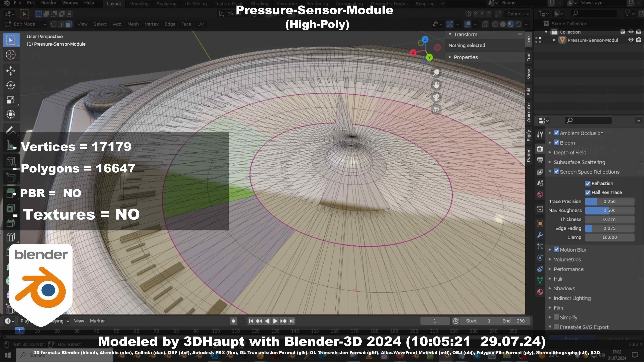Open the sidebar View tab
Screen dimensions: 644x362
528,74
